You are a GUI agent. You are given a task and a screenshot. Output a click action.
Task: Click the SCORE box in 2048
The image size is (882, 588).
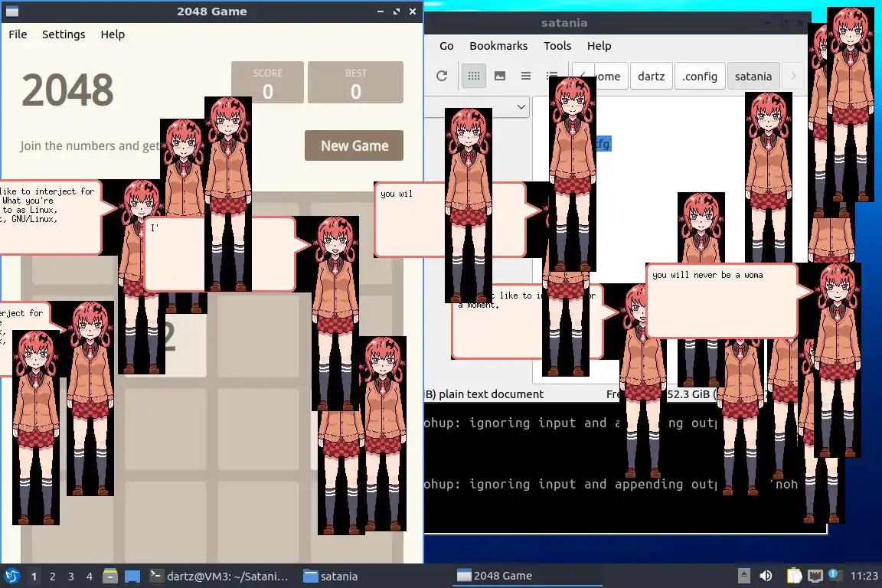268,83
